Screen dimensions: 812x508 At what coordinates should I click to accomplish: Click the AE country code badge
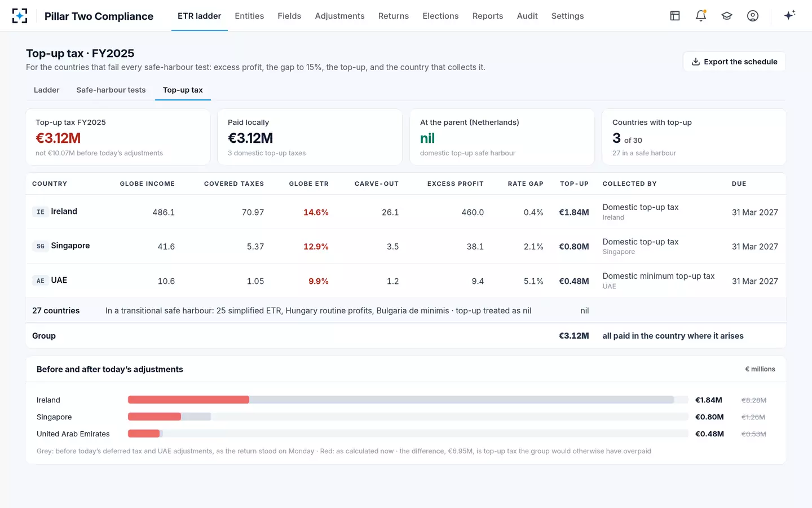pyautogui.click(x=40, y=281)
